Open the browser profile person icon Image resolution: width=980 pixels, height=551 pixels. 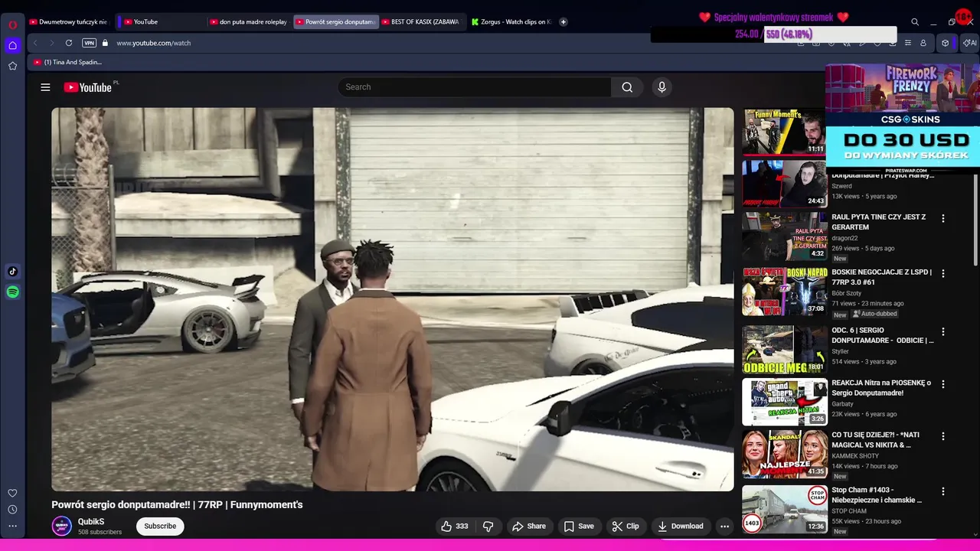[923, 43]
